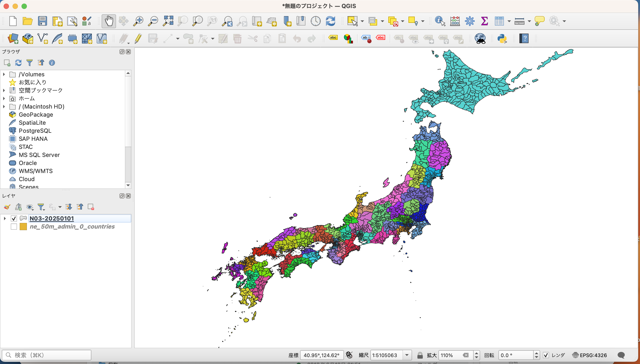
Task: Enable the ne_50m_admin_0_countries layer checkbox
Action: 14,227
